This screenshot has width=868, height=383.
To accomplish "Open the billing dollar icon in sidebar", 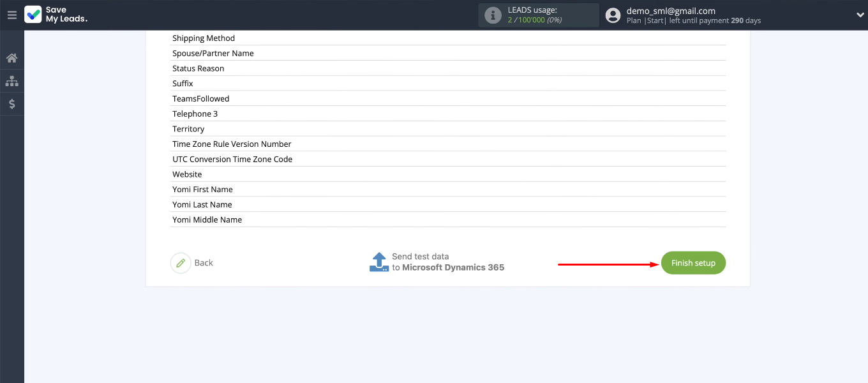I will click(11, 103).
